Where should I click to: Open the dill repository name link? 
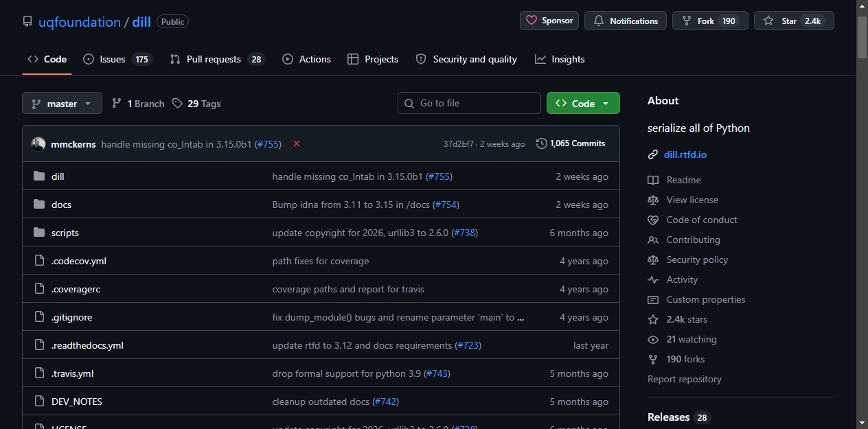[141, 22]
